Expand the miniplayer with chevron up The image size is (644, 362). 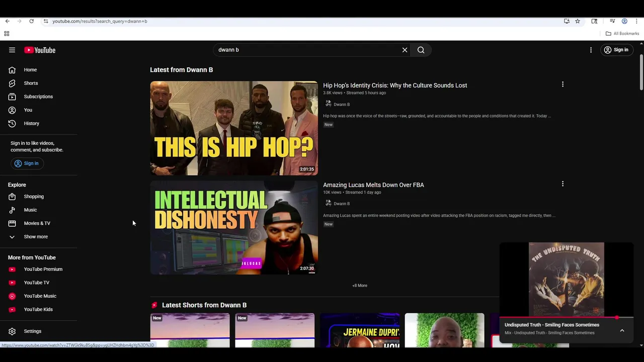pyautogui.click(x=622, y=330)
